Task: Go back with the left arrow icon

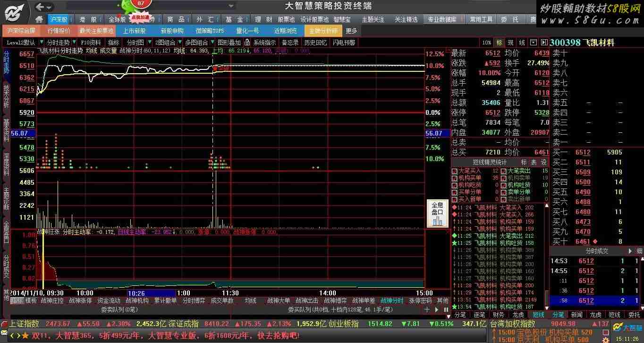Action: 40,7
